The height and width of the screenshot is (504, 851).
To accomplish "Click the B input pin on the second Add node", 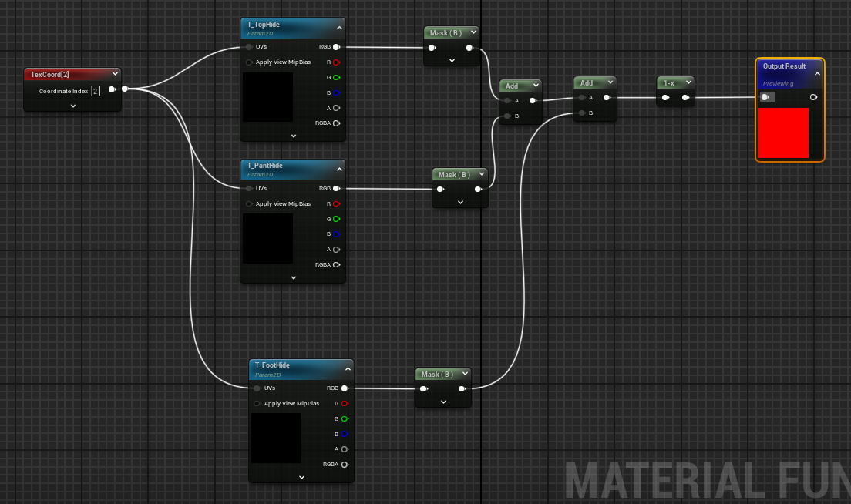I will tap(580, 113).
